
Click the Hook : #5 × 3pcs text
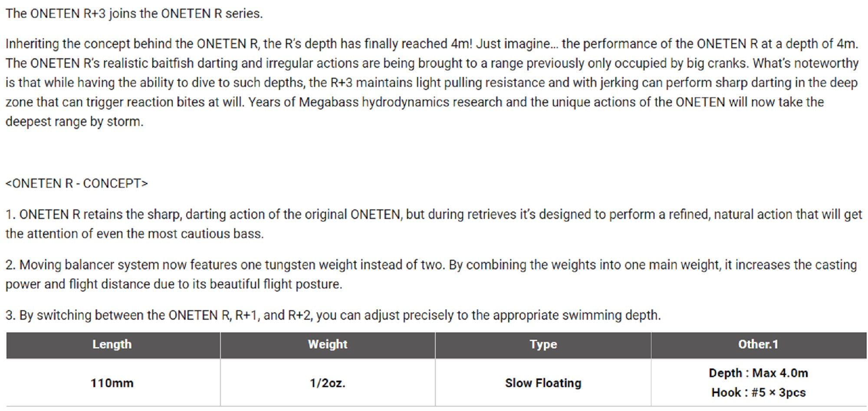tap(758, 393)
